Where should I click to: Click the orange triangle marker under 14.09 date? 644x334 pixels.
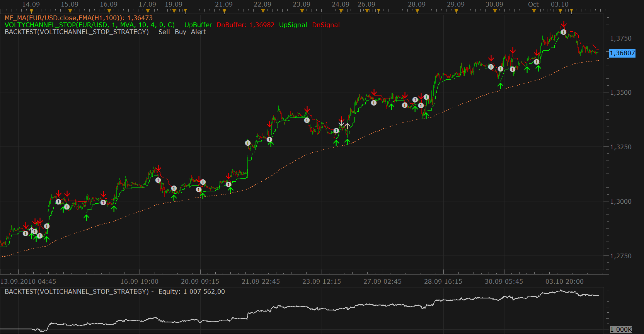[31, 11]
